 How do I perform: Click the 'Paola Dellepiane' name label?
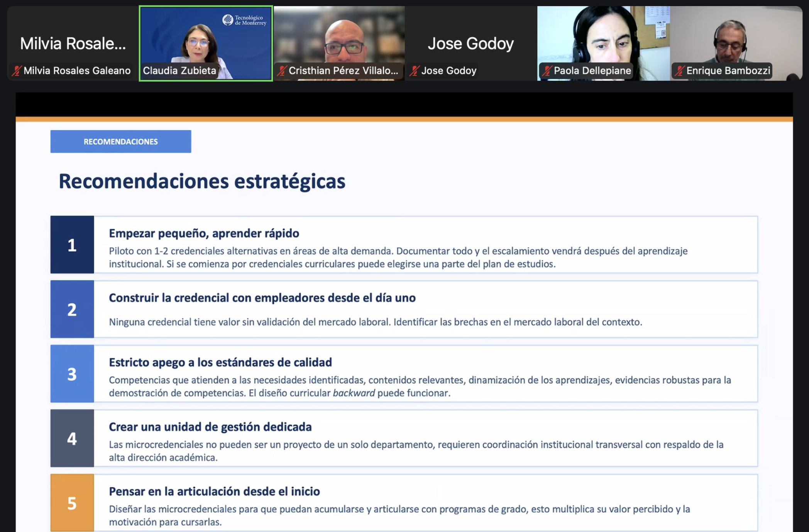[x=592, y=71]
